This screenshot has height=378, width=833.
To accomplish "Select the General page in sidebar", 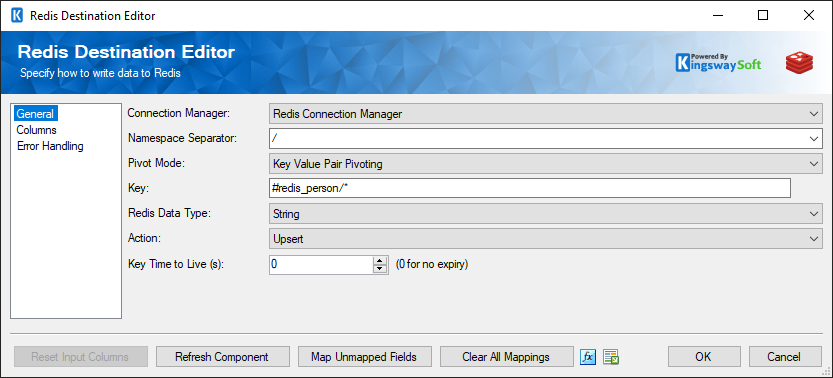I will coord(35,114).
